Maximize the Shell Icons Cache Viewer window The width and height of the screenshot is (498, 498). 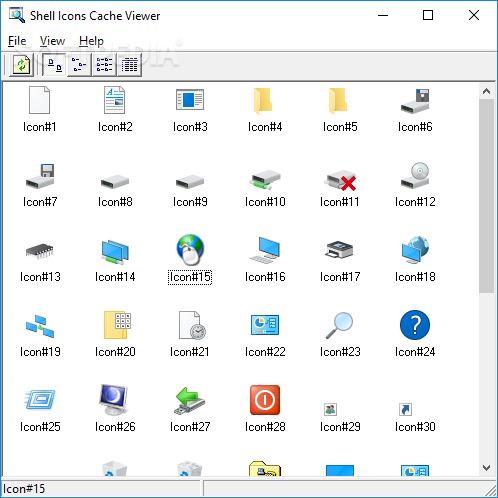428,15
